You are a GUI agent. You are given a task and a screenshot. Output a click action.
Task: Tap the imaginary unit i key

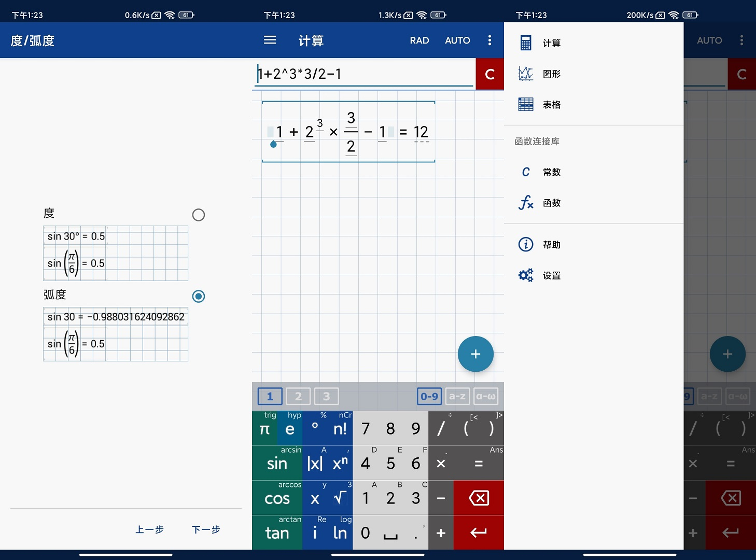[315, 533]
